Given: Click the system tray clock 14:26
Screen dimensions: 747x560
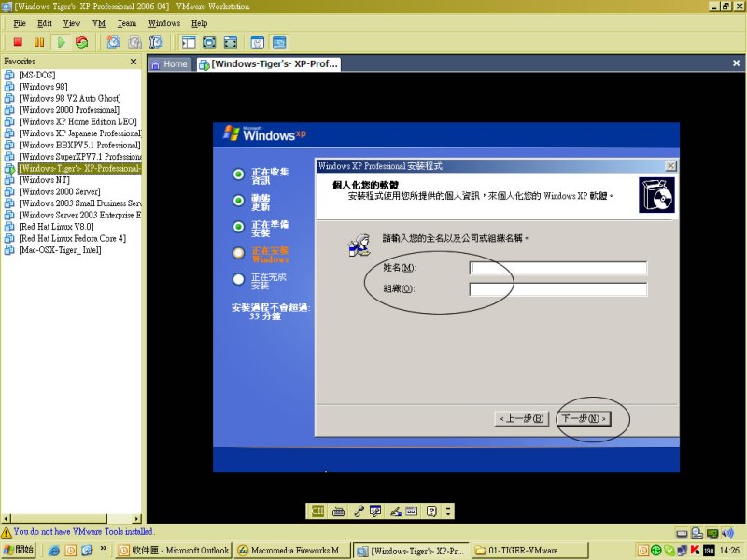Looking at the screenshot, I should (730, 551).
